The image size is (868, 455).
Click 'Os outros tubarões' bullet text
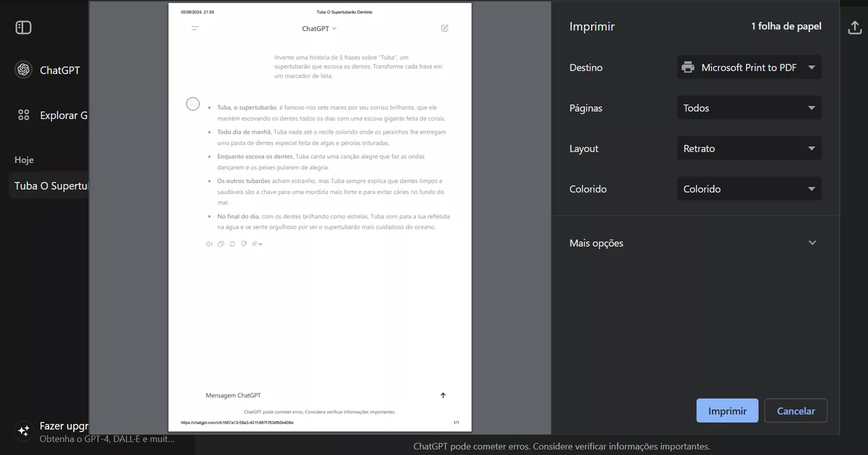tap(244, 180)
